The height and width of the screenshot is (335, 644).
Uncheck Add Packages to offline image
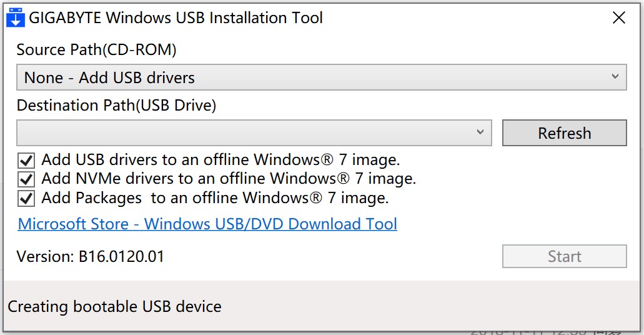(26, 199)
